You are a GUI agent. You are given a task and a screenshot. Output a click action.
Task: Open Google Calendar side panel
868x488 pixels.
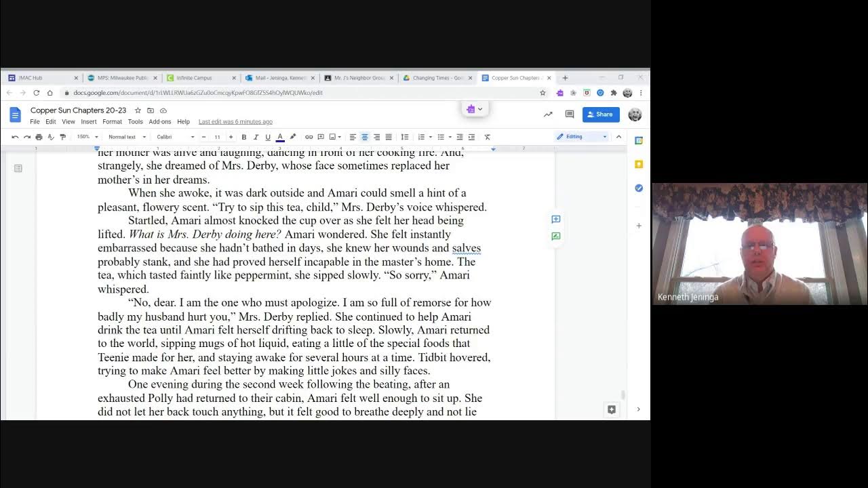pyautogui.click(x=639, y=140)
